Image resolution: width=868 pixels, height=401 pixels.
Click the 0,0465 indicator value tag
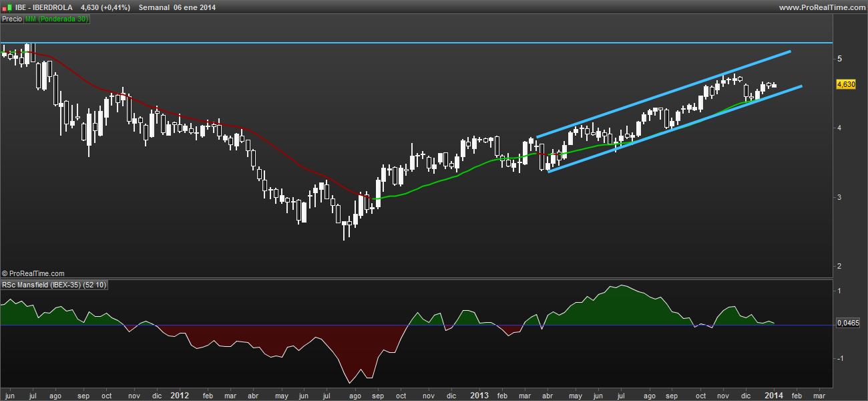848,323
